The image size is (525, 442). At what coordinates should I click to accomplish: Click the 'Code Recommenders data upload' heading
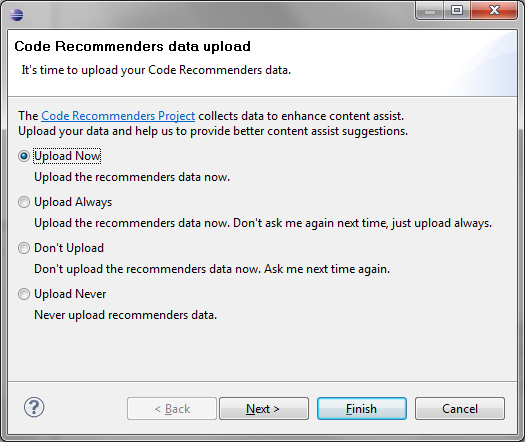click(133, 47)
